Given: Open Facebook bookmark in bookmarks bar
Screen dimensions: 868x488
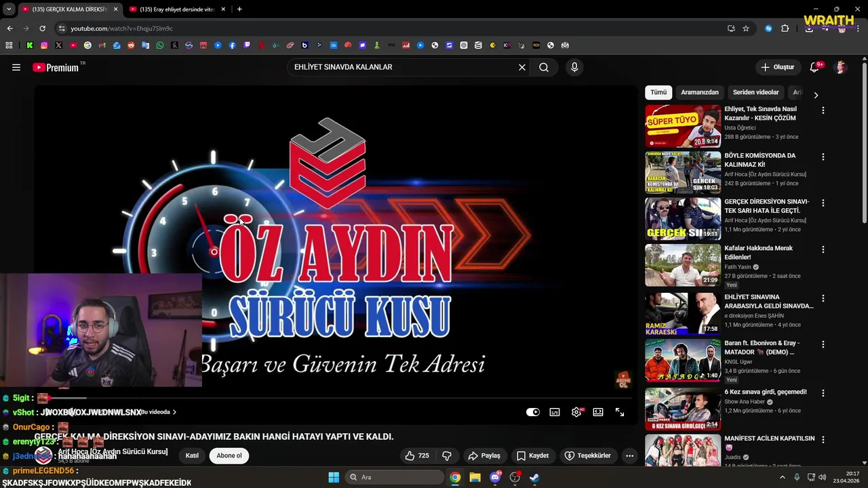Looking at the screenshot, I should [x=233, y=45].
